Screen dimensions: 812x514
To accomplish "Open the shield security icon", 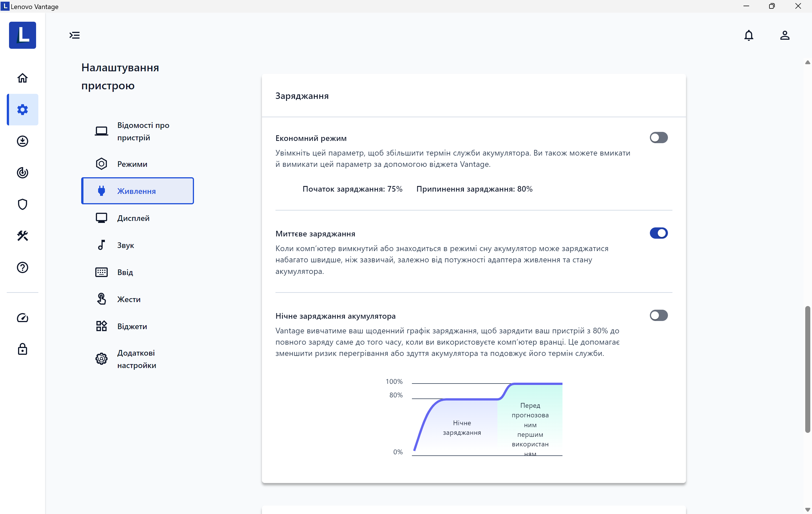I will coord(22,204).
